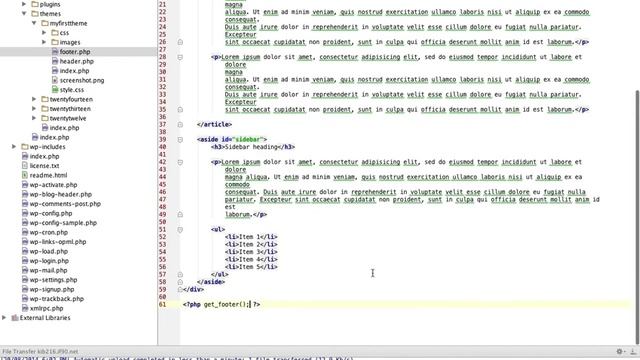This screenshot has height=360, width=640.
Task: Expand the plugins folder arrow
Action: tap(24, 4)
